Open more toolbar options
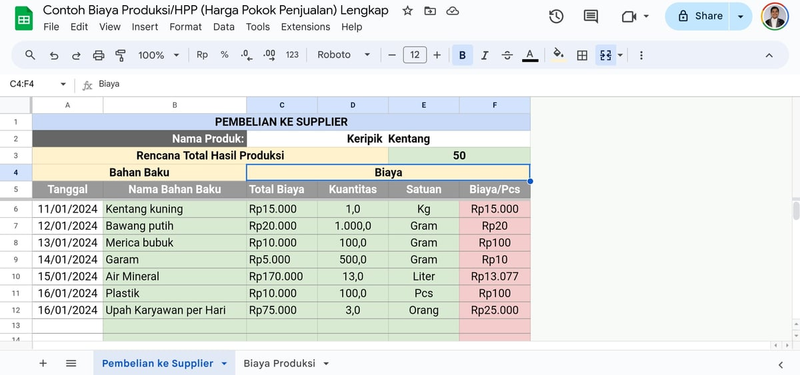The height and width of the screenshot is (375, 800). (641, 55)
